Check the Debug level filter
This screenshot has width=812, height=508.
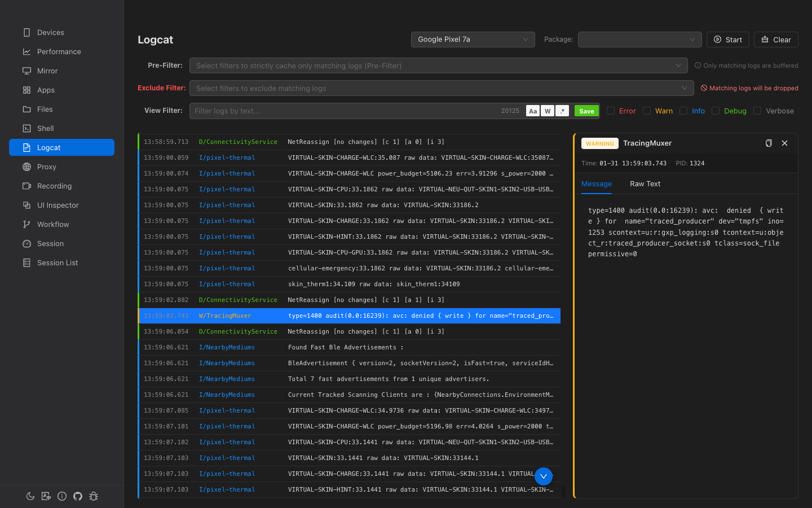click(x=716, y=111)
